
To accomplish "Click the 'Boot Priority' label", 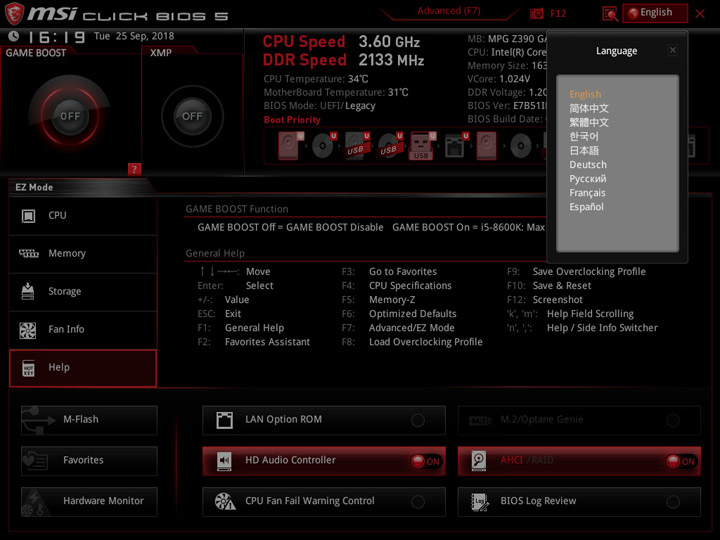I will (292, 120).
